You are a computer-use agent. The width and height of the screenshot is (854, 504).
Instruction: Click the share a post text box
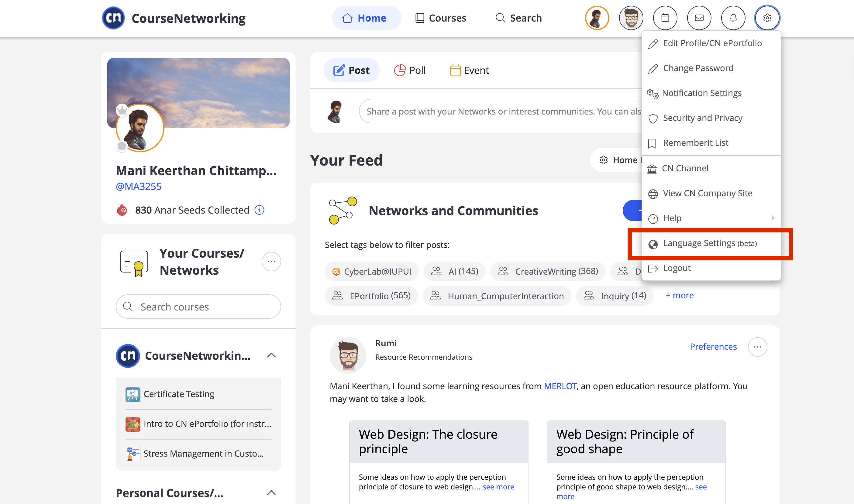pyautogui.click(x=500, y=111)
